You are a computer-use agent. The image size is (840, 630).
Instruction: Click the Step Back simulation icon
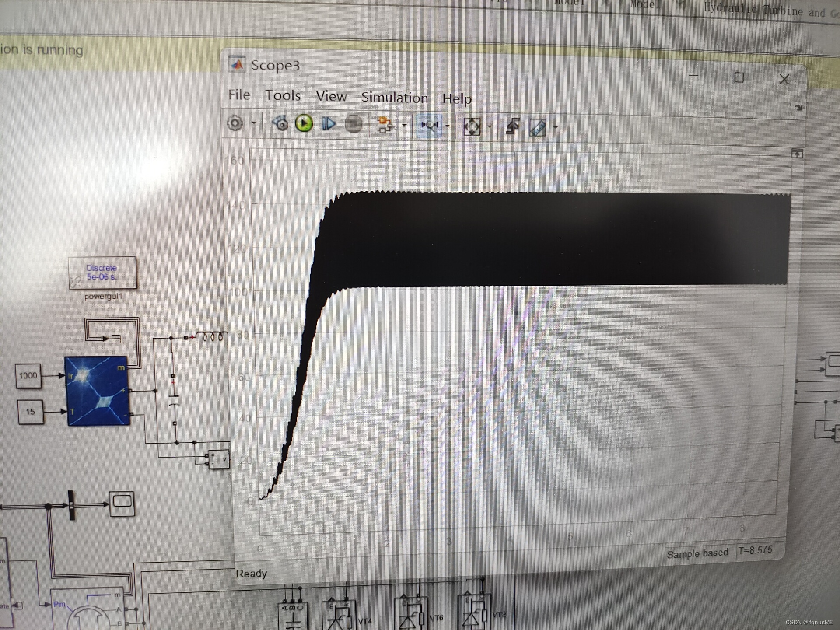click(x=280, y=123)
